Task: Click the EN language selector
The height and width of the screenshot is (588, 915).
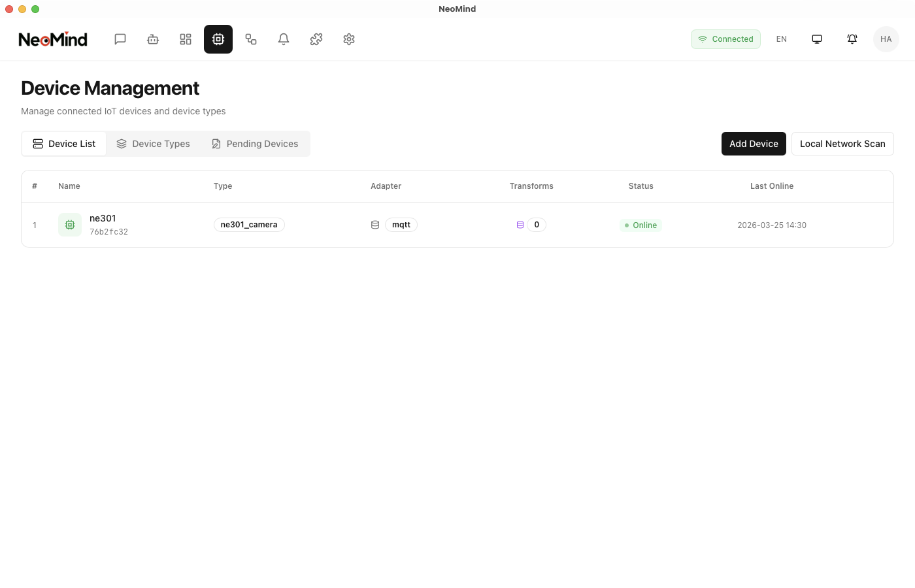Action: click(x=782, y=39)
